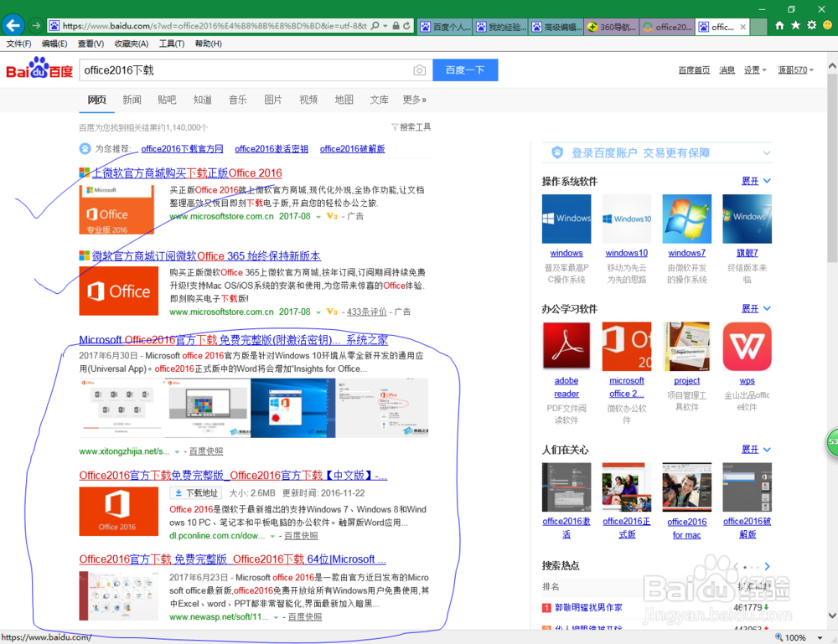The image size is (838, 644).
Task: Open the 源哥570 account dropdown
Action: (x=796, y=70)
